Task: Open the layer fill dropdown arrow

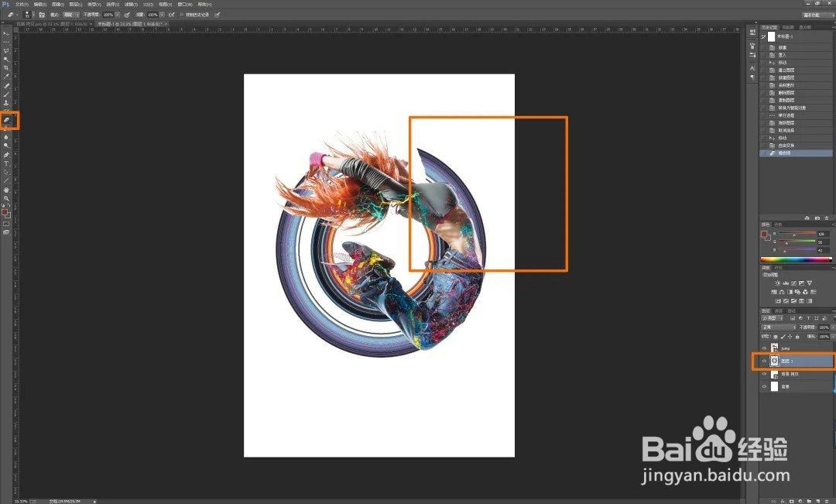Action: (x=833, y=337)
